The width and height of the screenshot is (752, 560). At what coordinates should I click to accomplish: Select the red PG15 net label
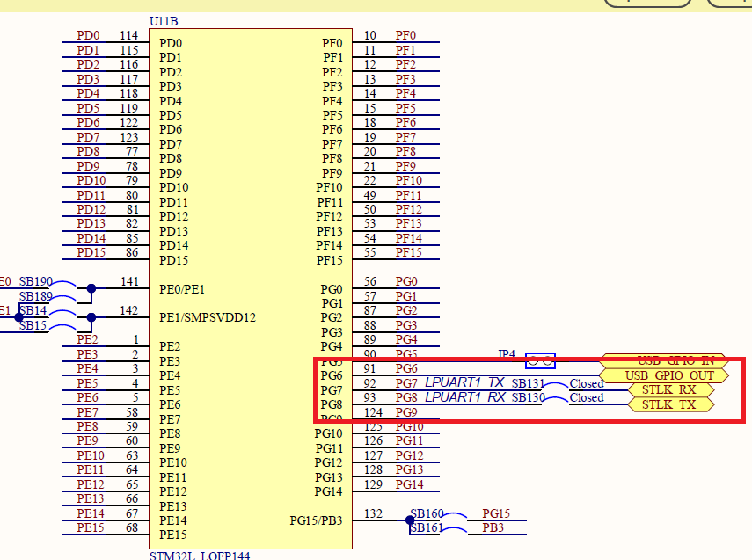[x=496, y=513]
